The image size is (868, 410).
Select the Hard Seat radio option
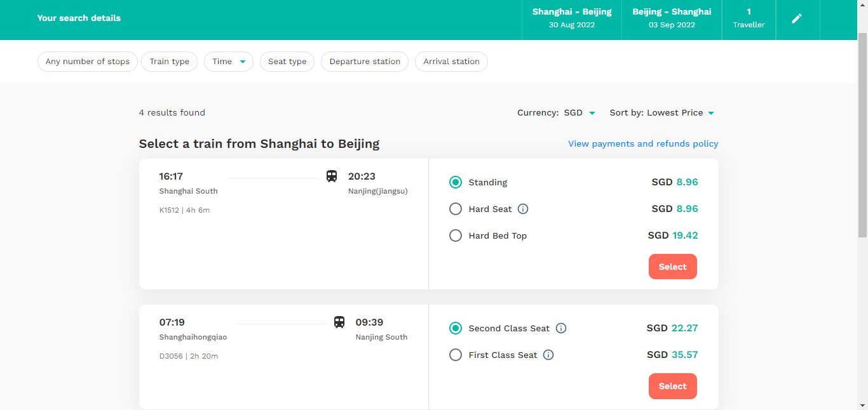pyautogui.click(x=455, y=209)
